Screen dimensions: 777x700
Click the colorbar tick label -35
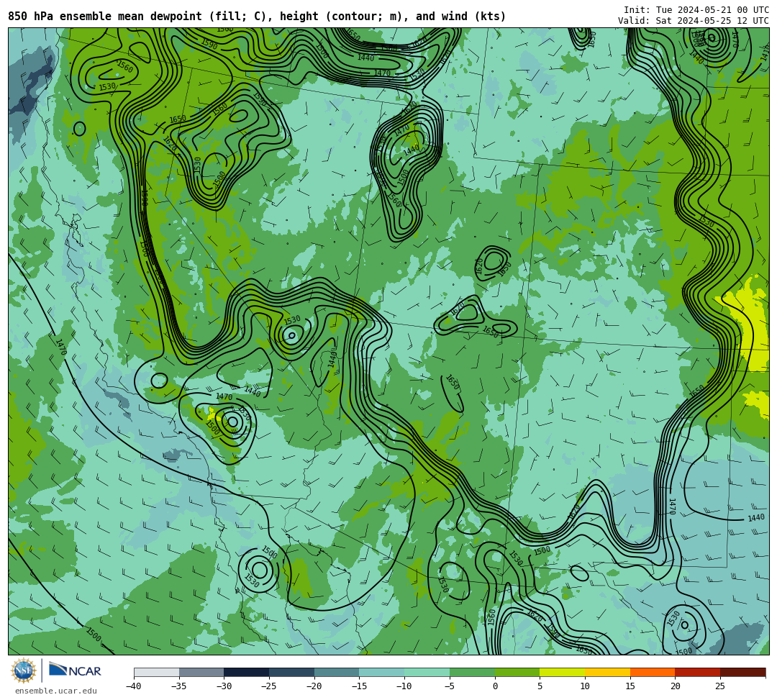(178, 686)
